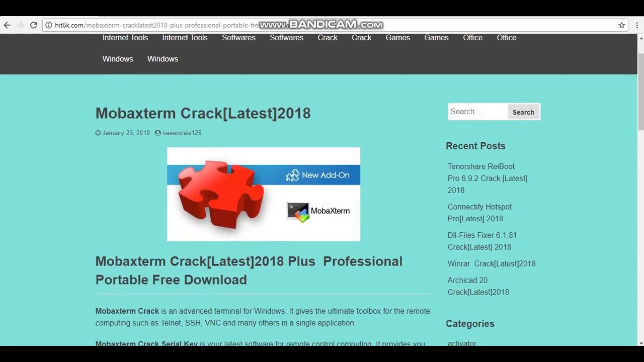This screenshot has width=644, height=362.
Task: Click the Recent Posts heading
Action: pyautogui.click(x=475, y=146)
